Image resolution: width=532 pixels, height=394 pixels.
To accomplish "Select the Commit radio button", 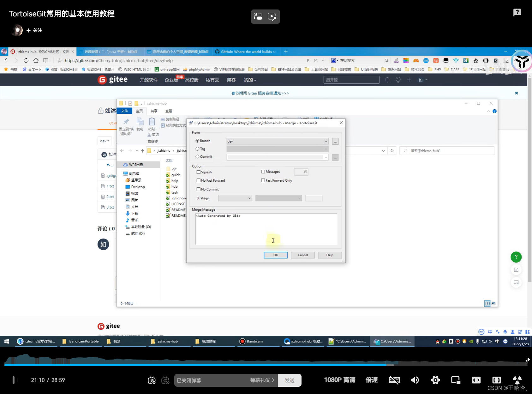I will [197, 157].
